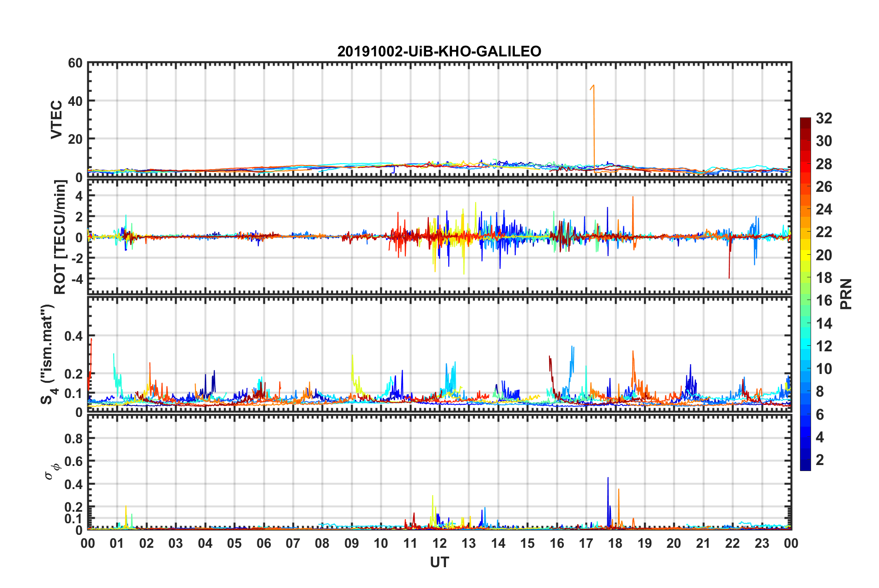Viewport: 879px width, 588px height.
Task: Click VTEC y-axis tick 40
Action: (75, 101)
